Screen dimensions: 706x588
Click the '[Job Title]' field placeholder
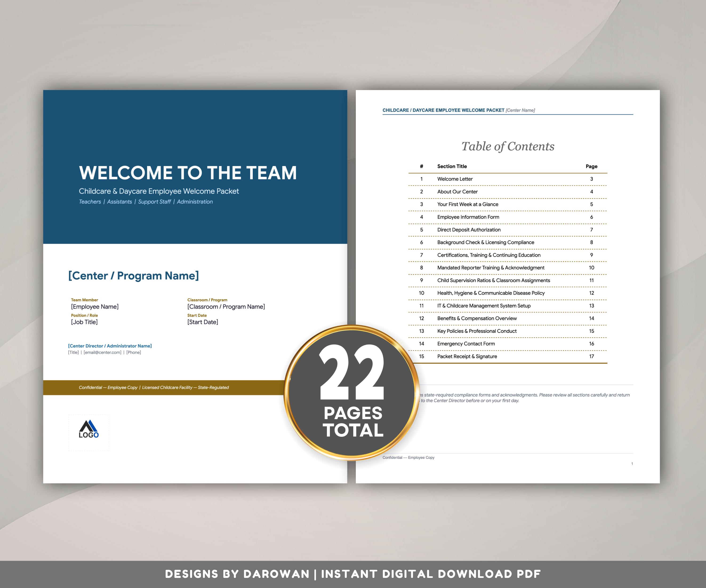click(84, 322)
